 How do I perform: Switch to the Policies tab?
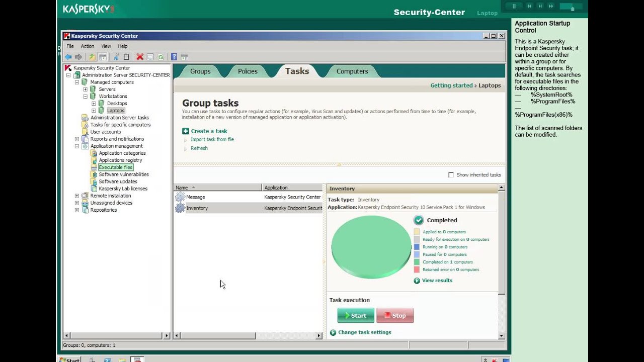tap(248, 71)
